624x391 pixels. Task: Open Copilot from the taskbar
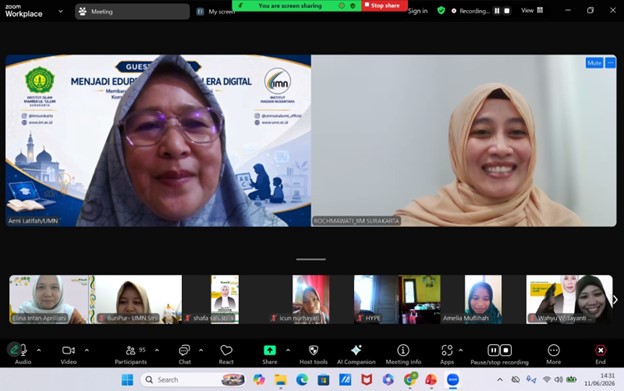[x=259, y=380]
